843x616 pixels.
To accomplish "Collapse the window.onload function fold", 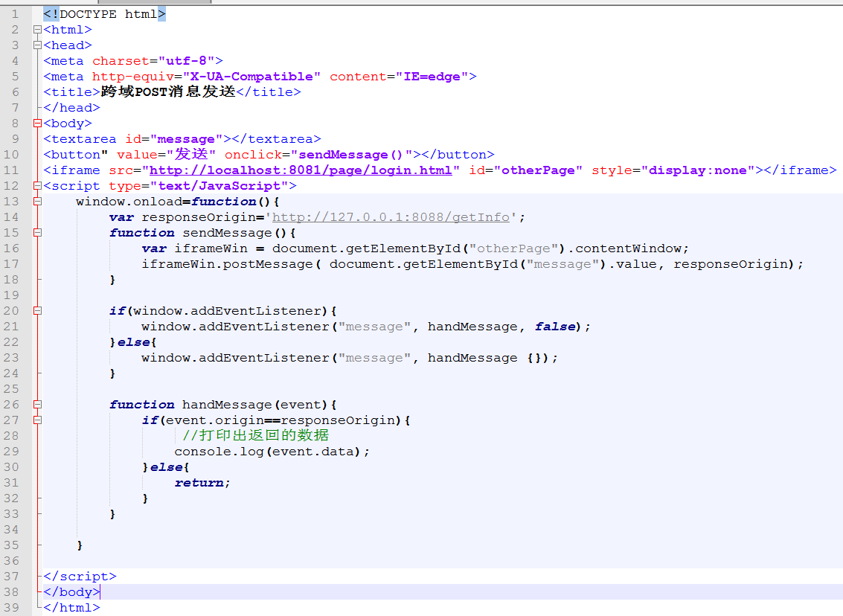I will coord(37,201).
